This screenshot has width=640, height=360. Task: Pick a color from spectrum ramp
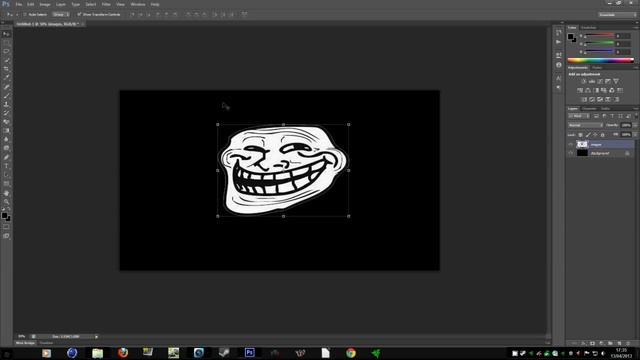point(600,60)
